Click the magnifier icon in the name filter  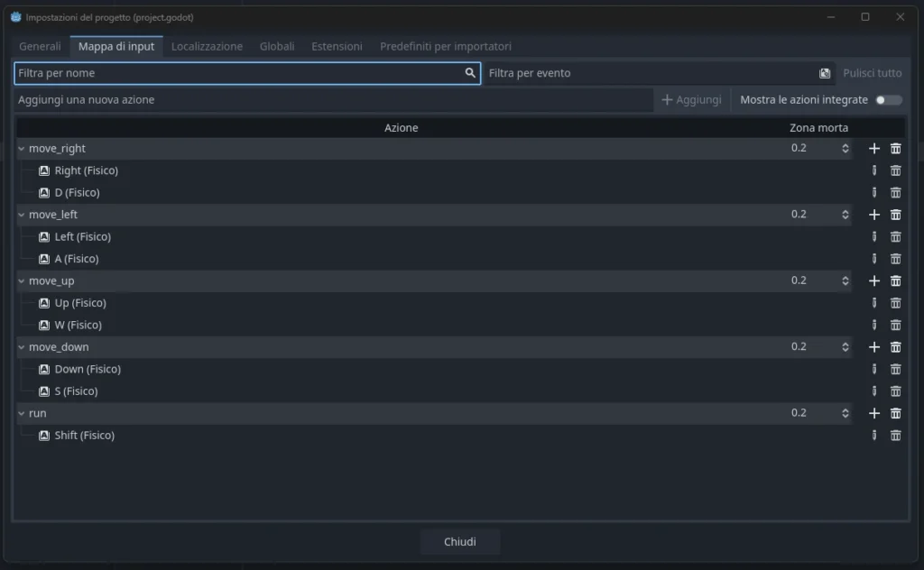coord(470,73)
